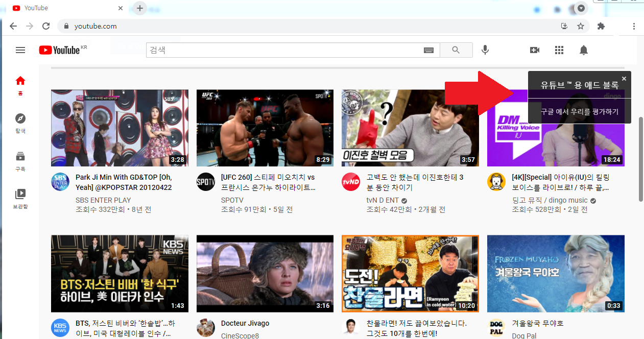Screen dimensions: 644x339
Task: Reload the page
Action: point(46,26)
